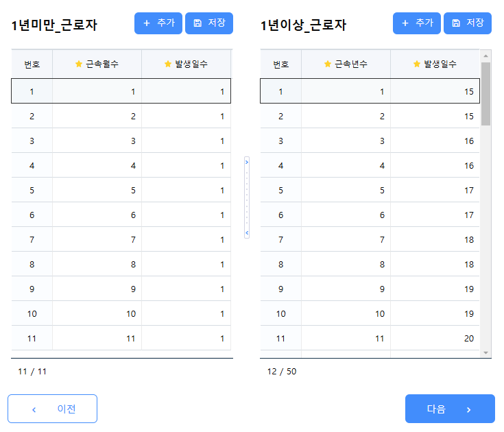The width and height of the screenshot is (504, 432).
Task: Select the 번호 column header in 1년미만_근로자 table
Action: (x=32, y=64)
